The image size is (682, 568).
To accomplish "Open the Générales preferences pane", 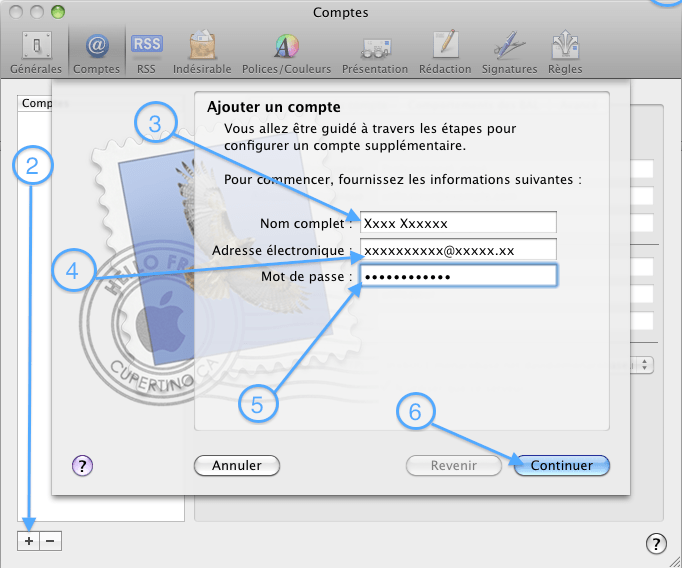I will coord(36,52).
